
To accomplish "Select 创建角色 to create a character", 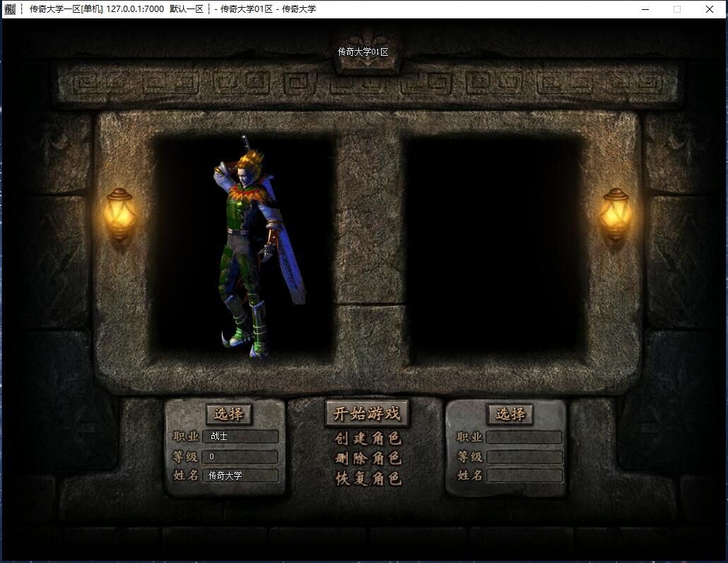I will pos(368,439).
